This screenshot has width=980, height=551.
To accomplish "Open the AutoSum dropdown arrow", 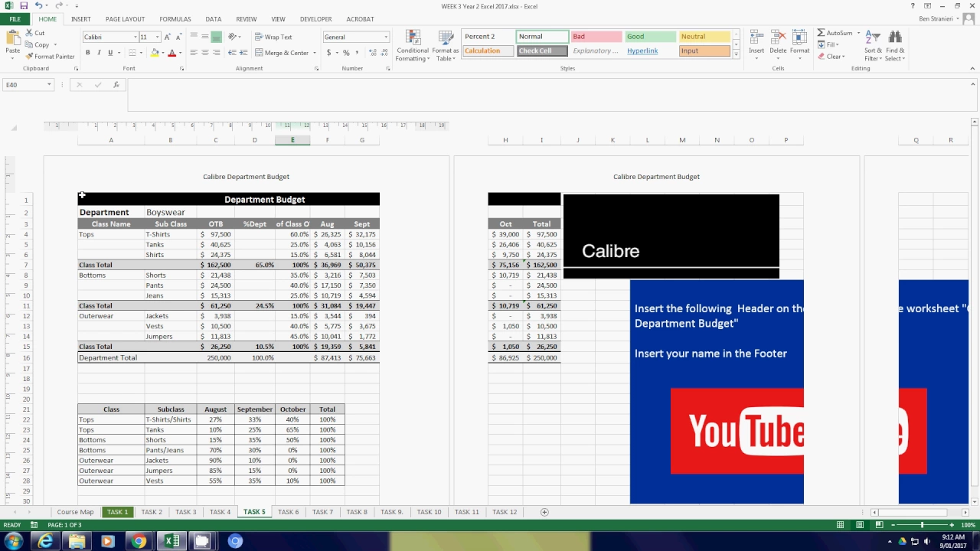I will click(x=858, y=33).
